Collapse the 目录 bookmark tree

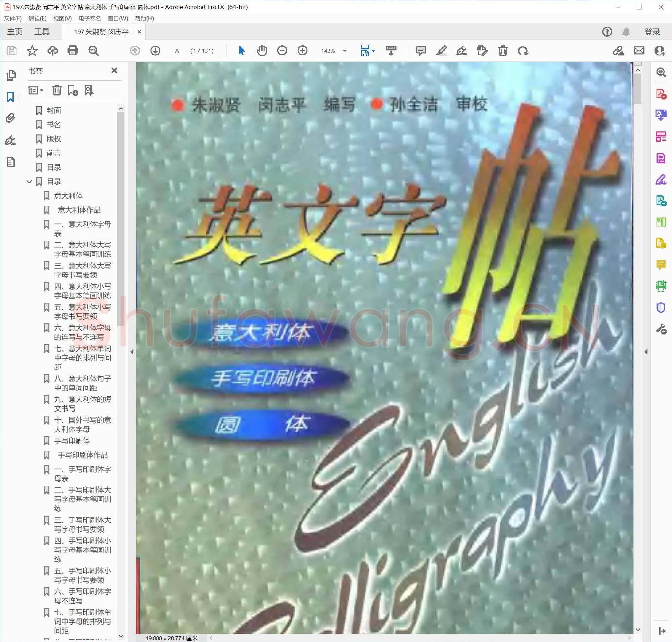[29, 182]
